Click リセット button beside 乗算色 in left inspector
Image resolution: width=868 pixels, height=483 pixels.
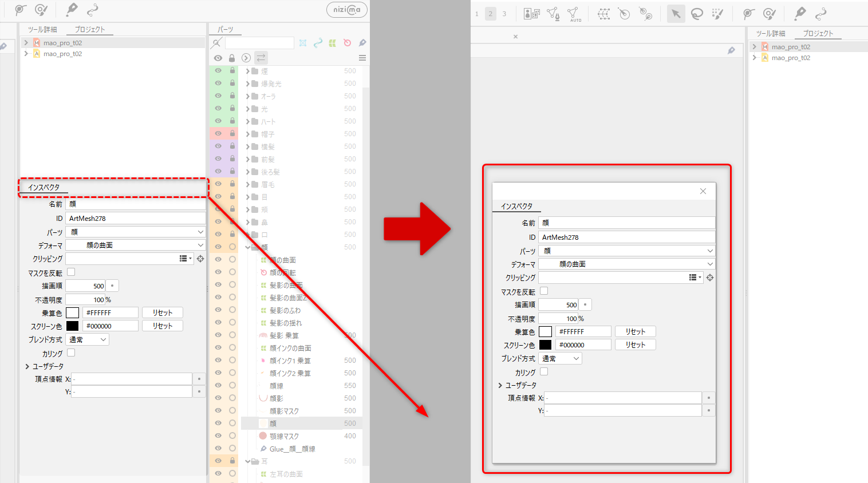(x=163, y=312)
